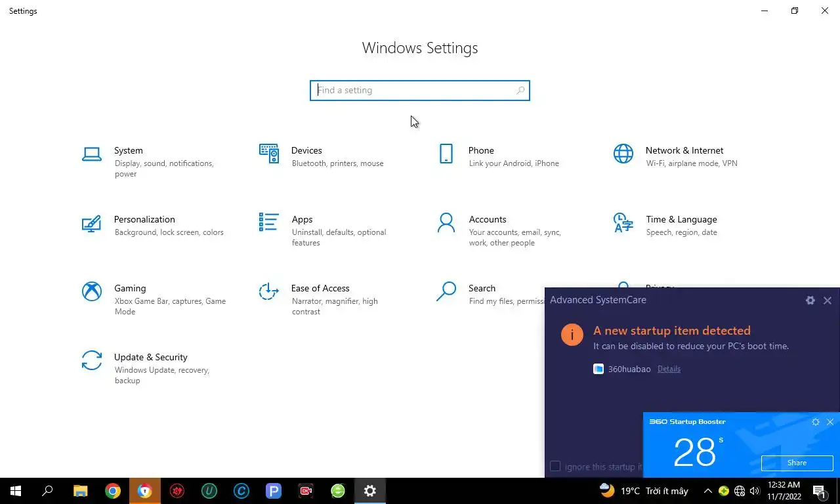The height and width of the screenshot is (504, 840).
Task: Open taskbar Search magnifier
Action: pos(47,491)
